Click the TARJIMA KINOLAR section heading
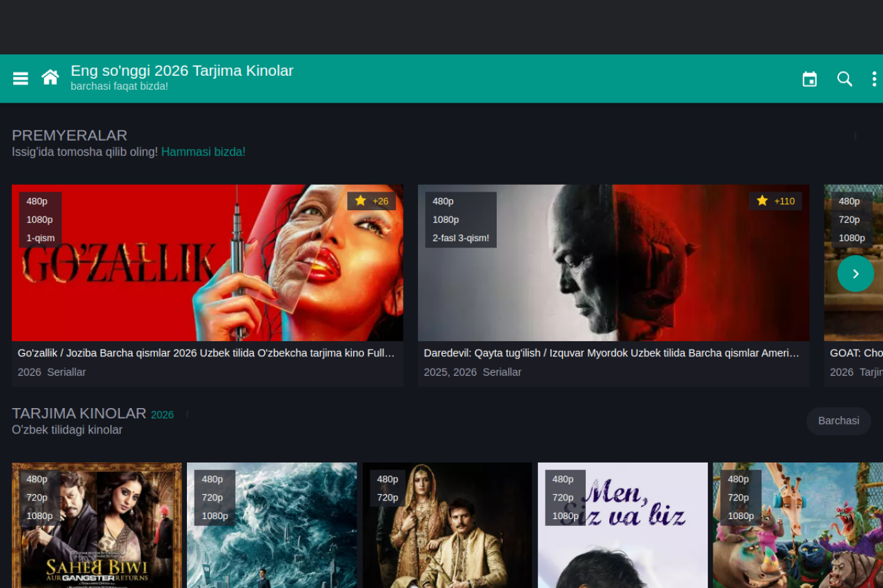The height and width of the screenshot is (588, 883). coord(79,414)
